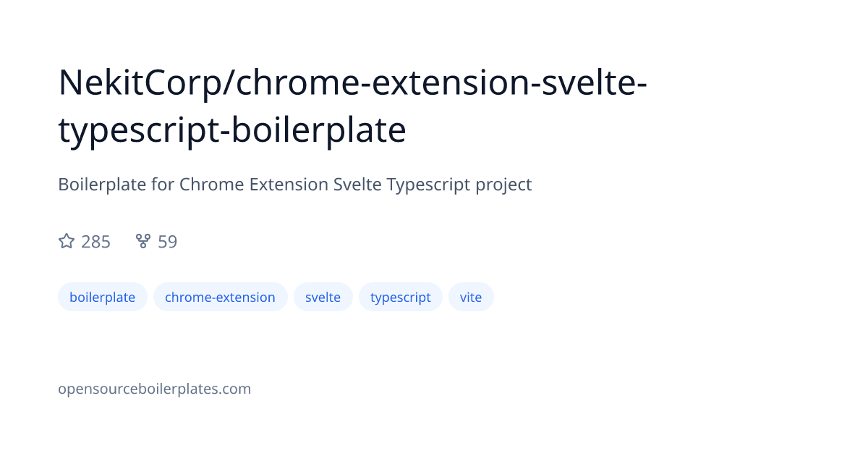Select the boilerplate topic tag
Screen dimensions: 868x456
click(x=102, y=297)
